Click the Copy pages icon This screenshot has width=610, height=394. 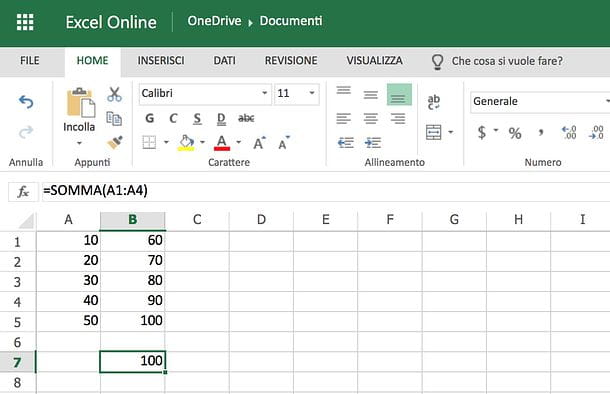(114, 118)
